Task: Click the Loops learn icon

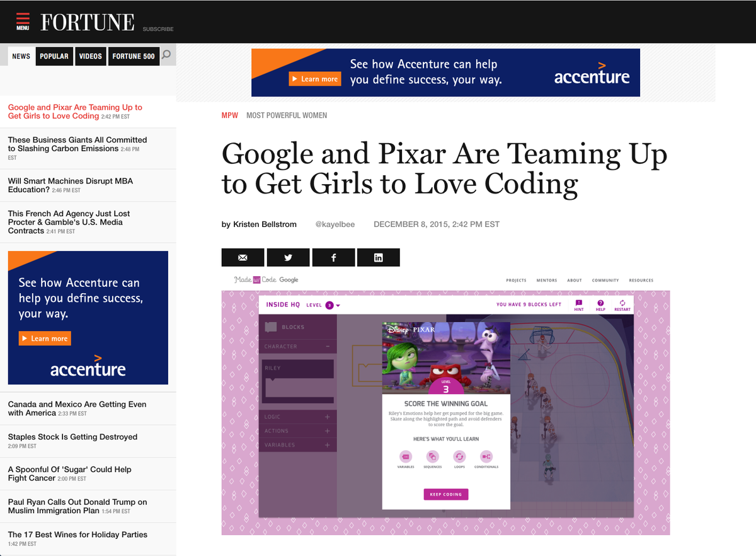Action: (x=459, y=456)
